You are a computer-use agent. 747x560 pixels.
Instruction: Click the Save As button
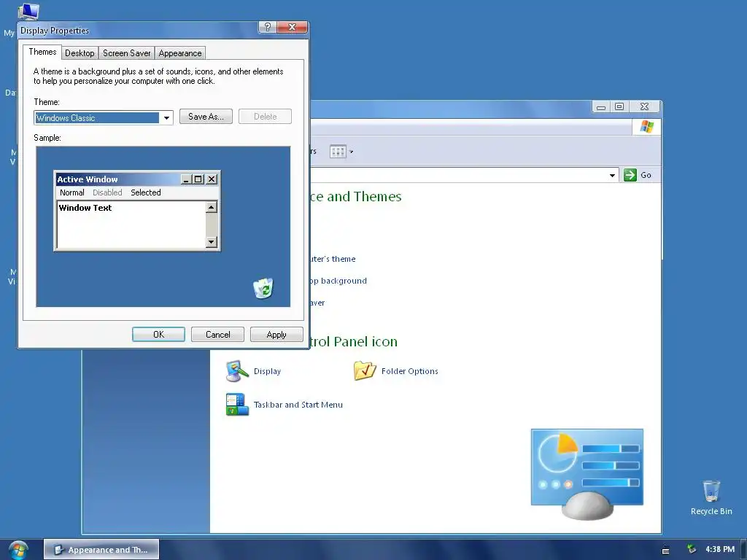[206, 117]
